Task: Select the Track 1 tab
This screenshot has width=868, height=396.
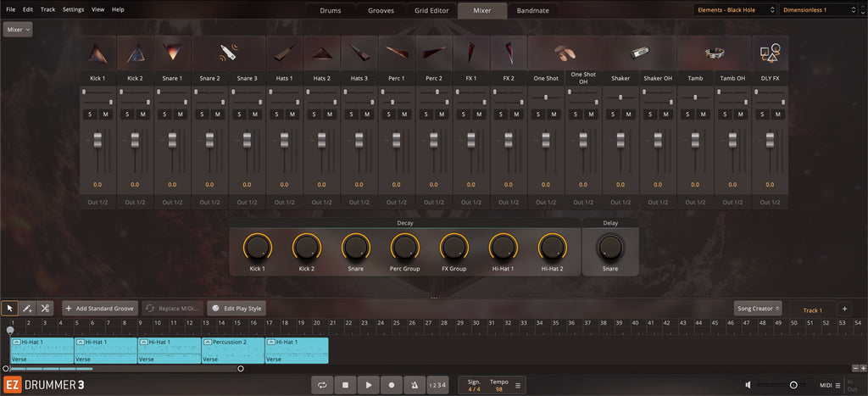Action: click(x=813, y=310)
